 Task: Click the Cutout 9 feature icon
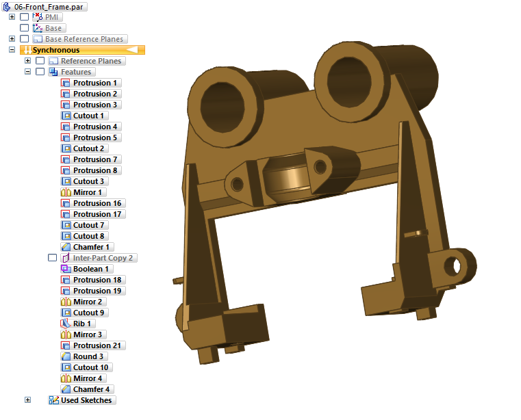click(66, 313)
